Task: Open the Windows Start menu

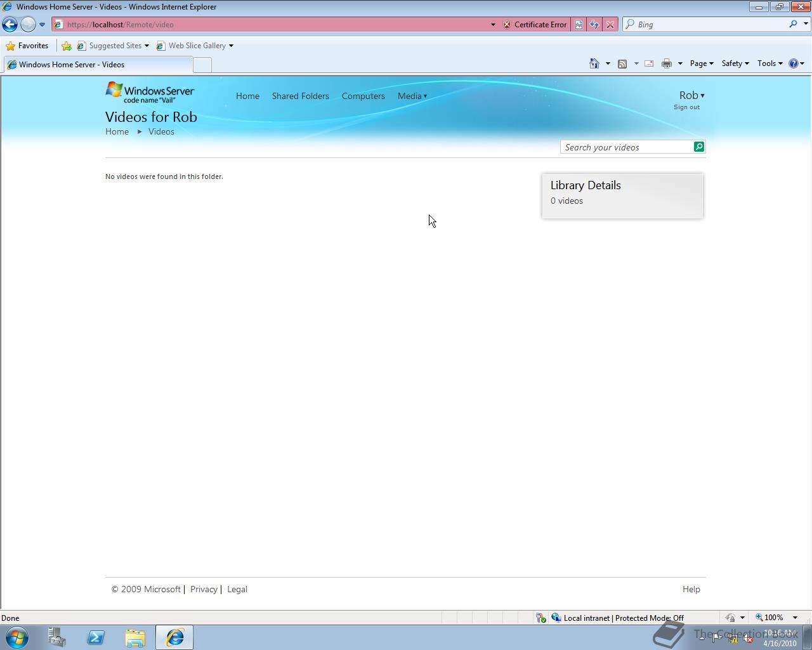Action: point(17,637)
